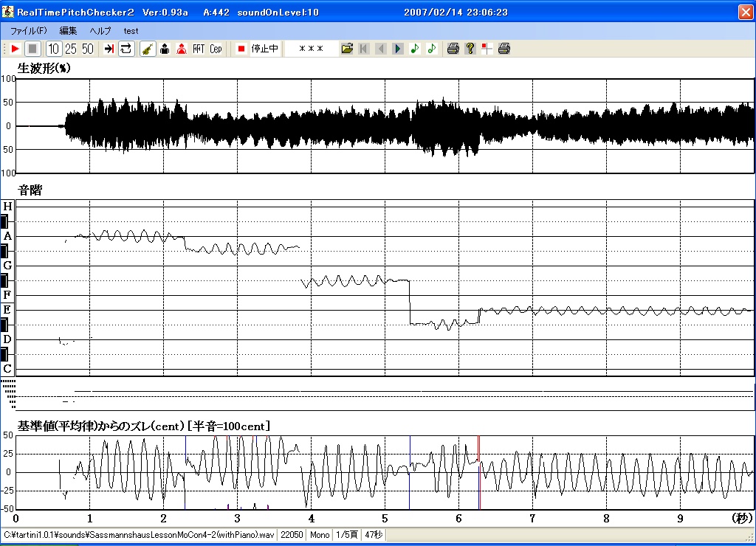Click the cent deviation panel heading

pos(144,426)
